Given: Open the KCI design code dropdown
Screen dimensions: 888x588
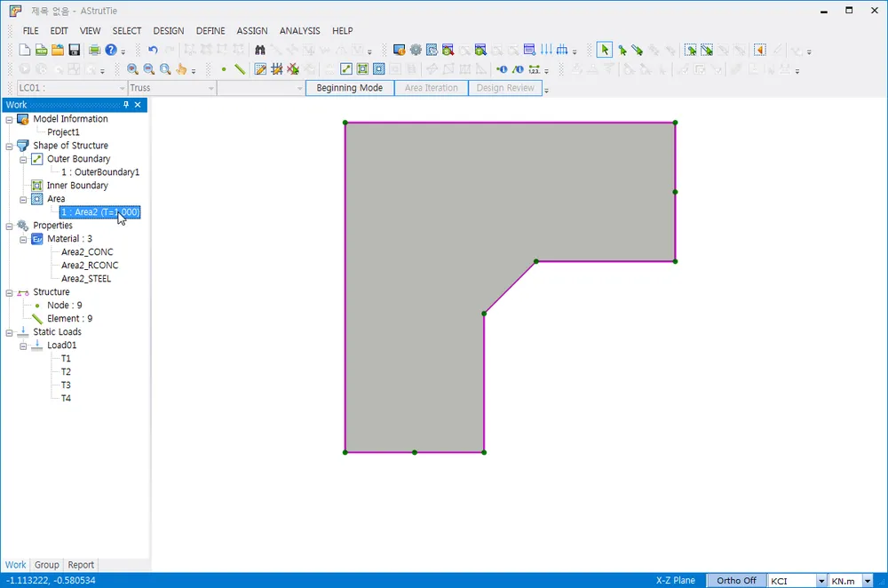Looking at the screenshot, I should coord(797,581).
